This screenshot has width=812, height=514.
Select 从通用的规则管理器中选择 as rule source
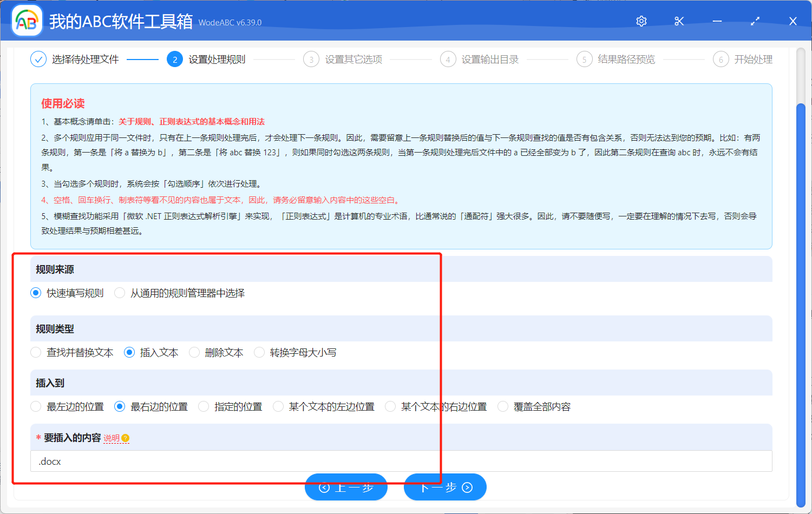119,293
